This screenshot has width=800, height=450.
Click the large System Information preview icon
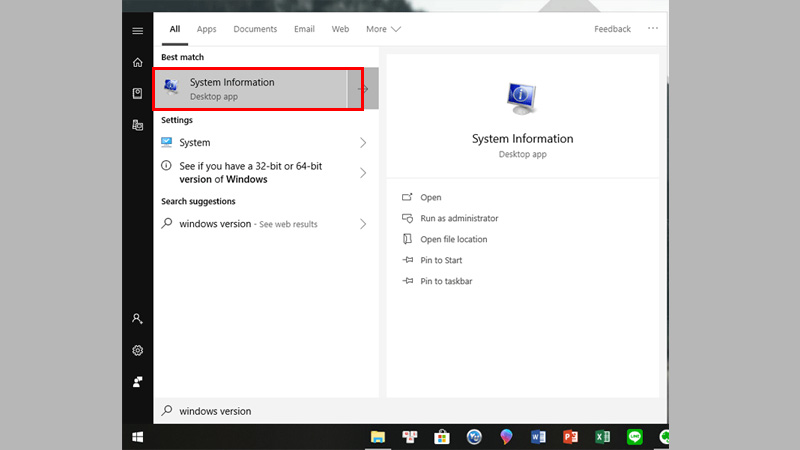(x=522, y=98)
